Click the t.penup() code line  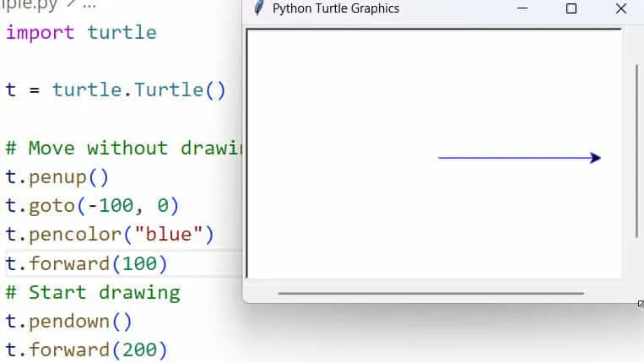pyautogui.click(x=57, y=177)
